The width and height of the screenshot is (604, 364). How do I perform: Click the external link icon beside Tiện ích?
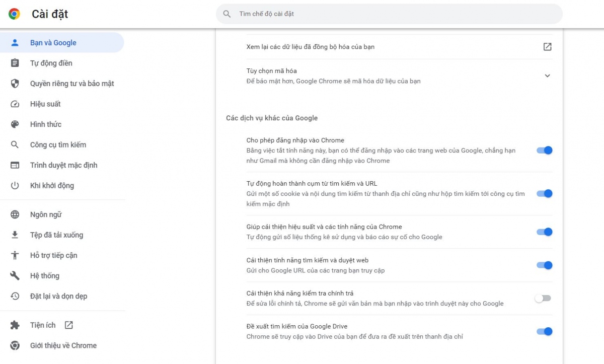[69, 325]
